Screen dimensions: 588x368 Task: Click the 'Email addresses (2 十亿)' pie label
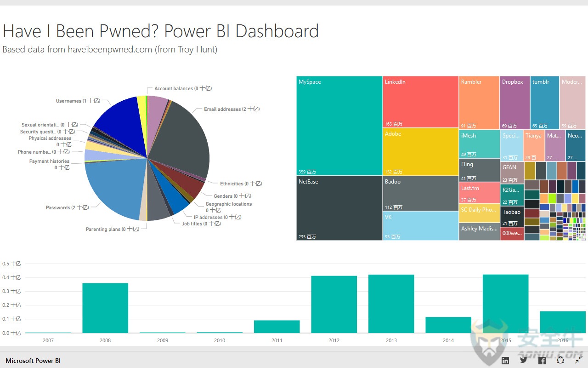[x=232, y=109]
